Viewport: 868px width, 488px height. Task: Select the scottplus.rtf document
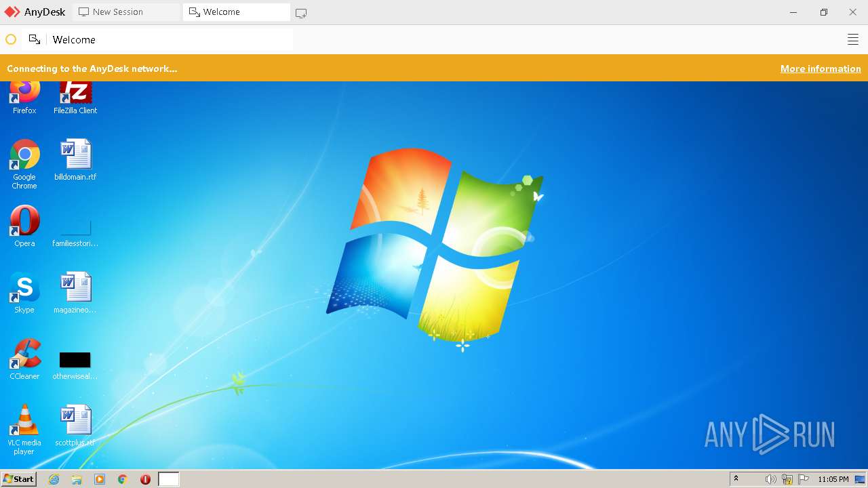coord(75,426)
